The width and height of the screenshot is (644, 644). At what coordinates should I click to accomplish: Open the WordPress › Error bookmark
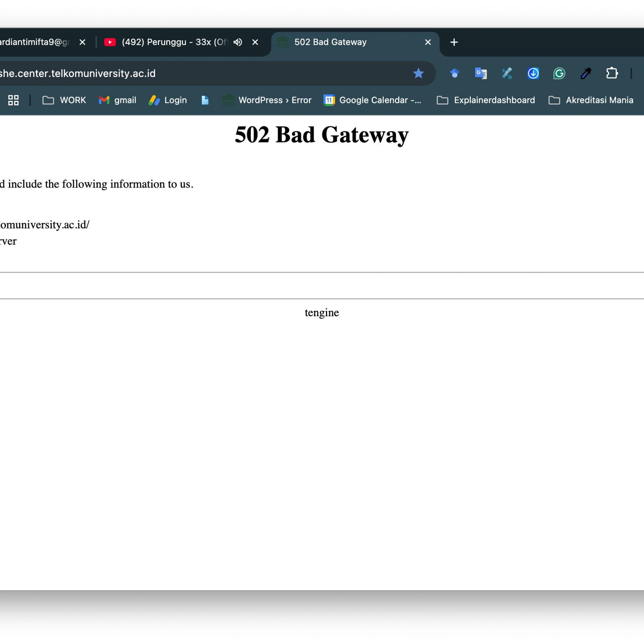point(267,100)
